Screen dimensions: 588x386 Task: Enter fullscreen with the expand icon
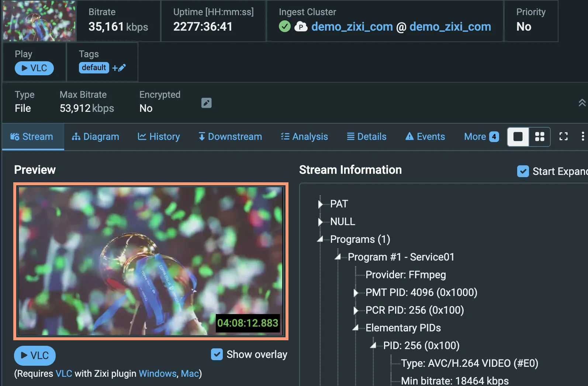[x=564, y=137]
